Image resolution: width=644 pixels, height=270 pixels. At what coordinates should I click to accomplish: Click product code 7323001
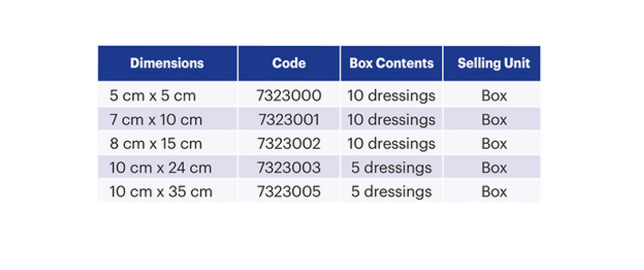[x=289, y=120]
